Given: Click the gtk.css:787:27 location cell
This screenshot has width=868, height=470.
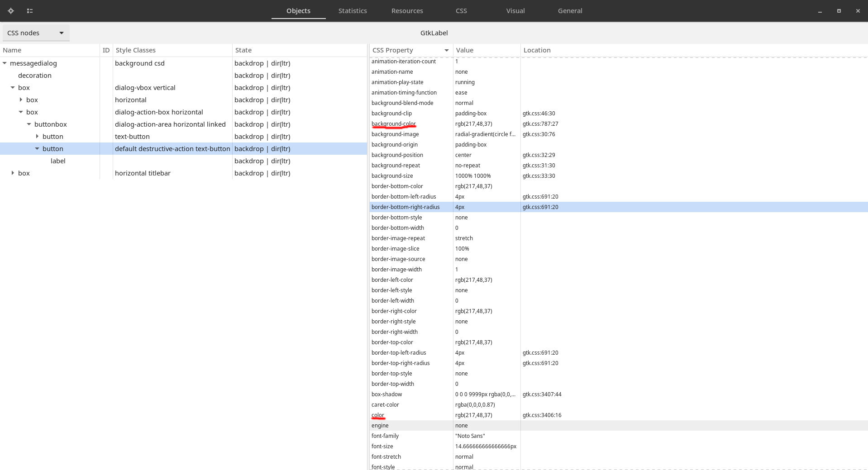Looking at the screenshot, I should pos(540,124).
